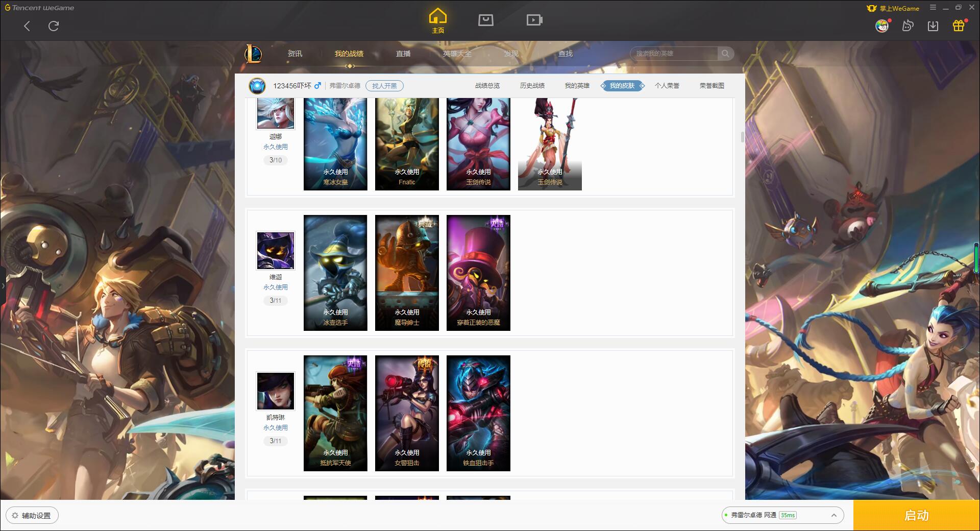Refresh the page with the reload icon

[x=54, y=26]
